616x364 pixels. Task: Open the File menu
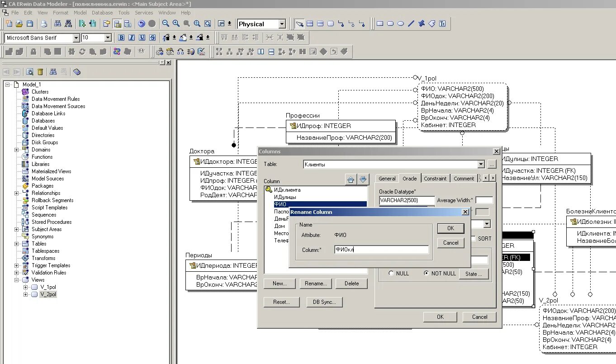(15, 13)
